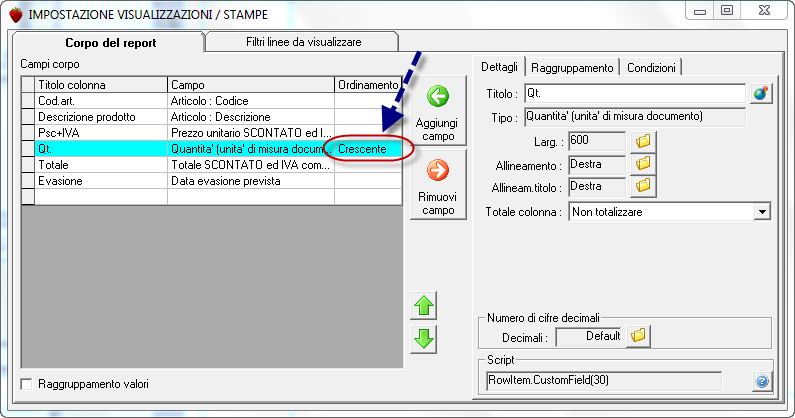Click the Aggiungi campo green arrow button

click(x=438, y=111)
